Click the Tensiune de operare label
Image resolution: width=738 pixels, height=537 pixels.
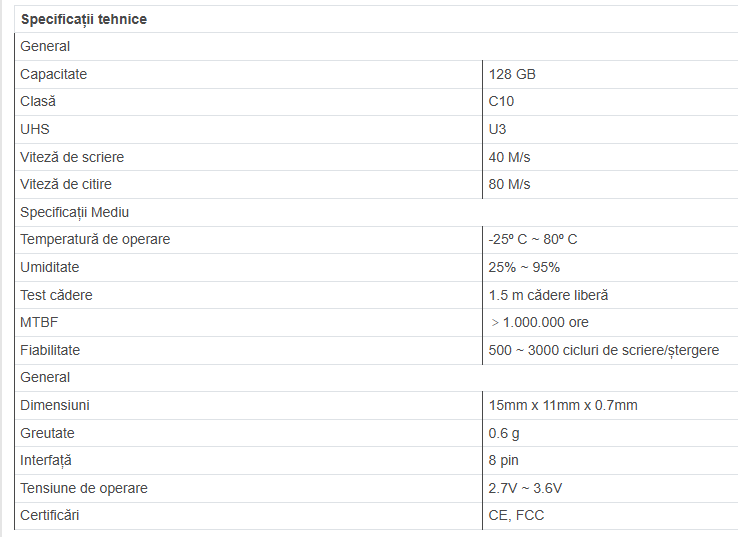coord(84,488)
